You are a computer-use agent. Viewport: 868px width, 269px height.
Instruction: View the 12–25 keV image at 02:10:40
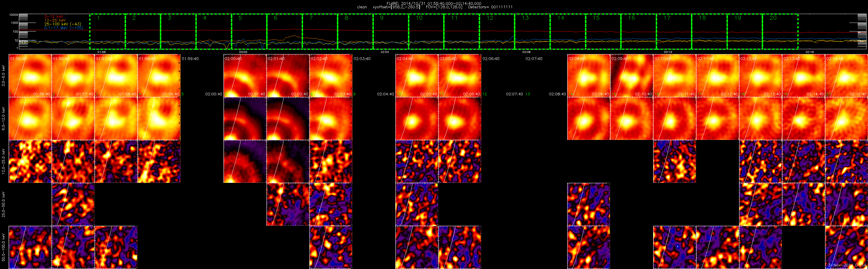pyautogui.click(x=675, y=162)
